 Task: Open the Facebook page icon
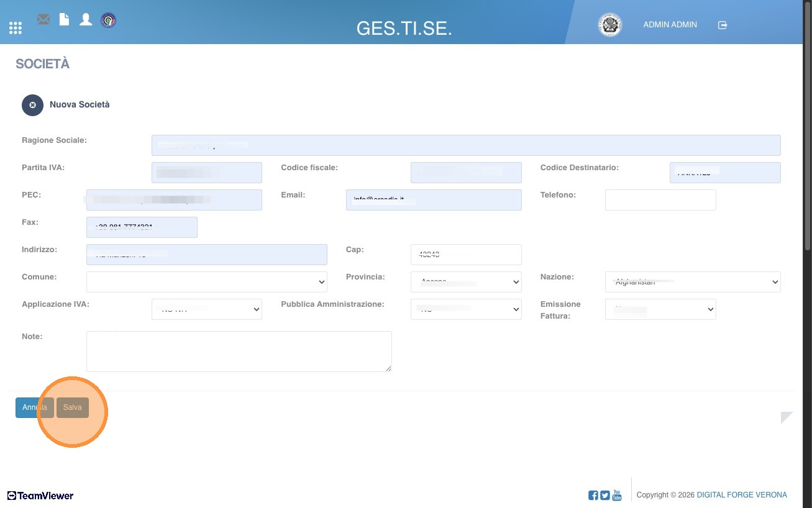click(593, 495)
